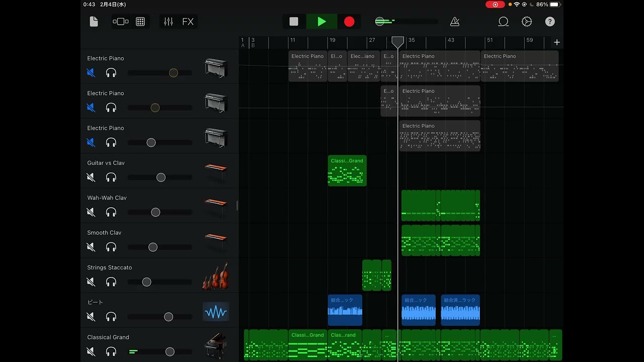This screenshot has height=362, width=644.
Task: Mute the Guitar vs Clav track
Action: coord(91,177)
